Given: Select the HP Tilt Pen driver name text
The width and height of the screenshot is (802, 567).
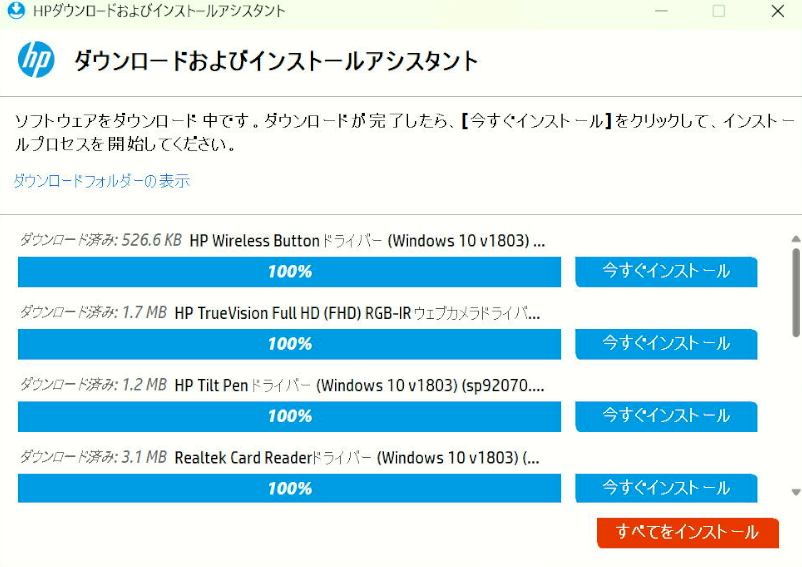Looking at the screenshot, I should pos(360,385).
